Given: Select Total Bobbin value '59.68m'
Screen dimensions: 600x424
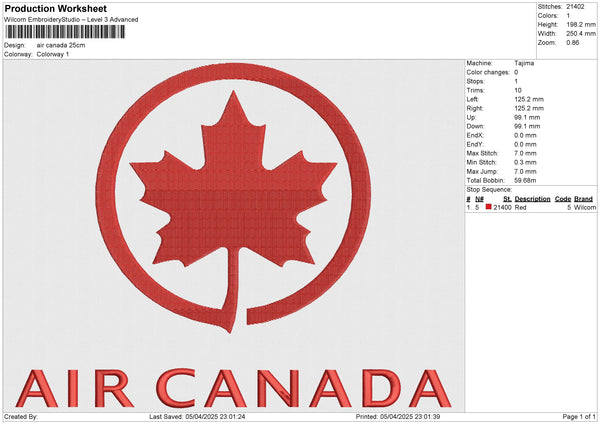Looking at the screenshot, I should 525,180.
